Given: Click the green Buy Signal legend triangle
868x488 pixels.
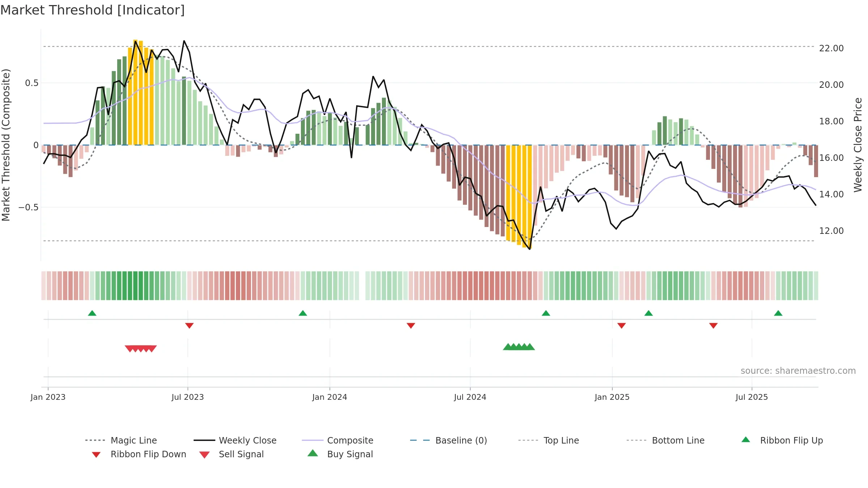Looking at the screenshot, I should pyautogui.click(x=313, y=453).
